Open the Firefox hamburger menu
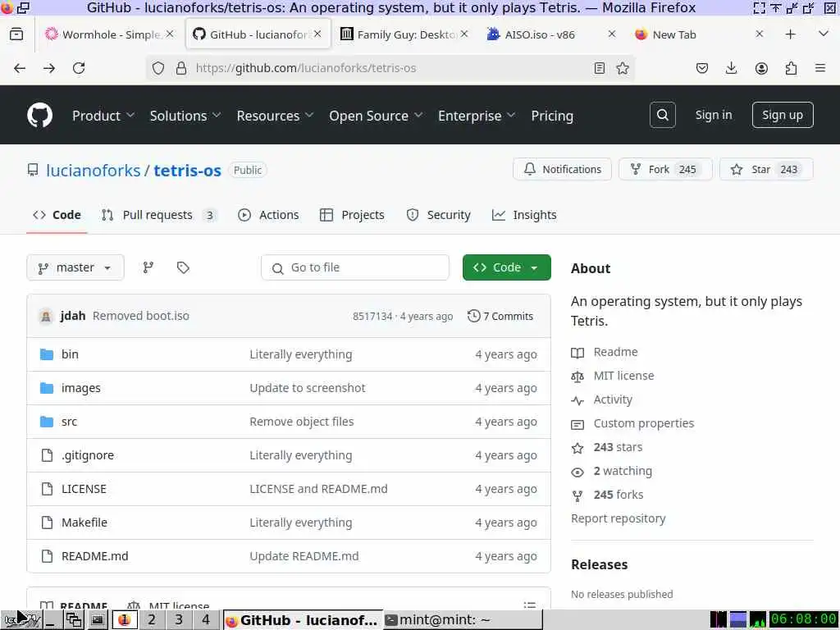 click(x=820, y=68)
